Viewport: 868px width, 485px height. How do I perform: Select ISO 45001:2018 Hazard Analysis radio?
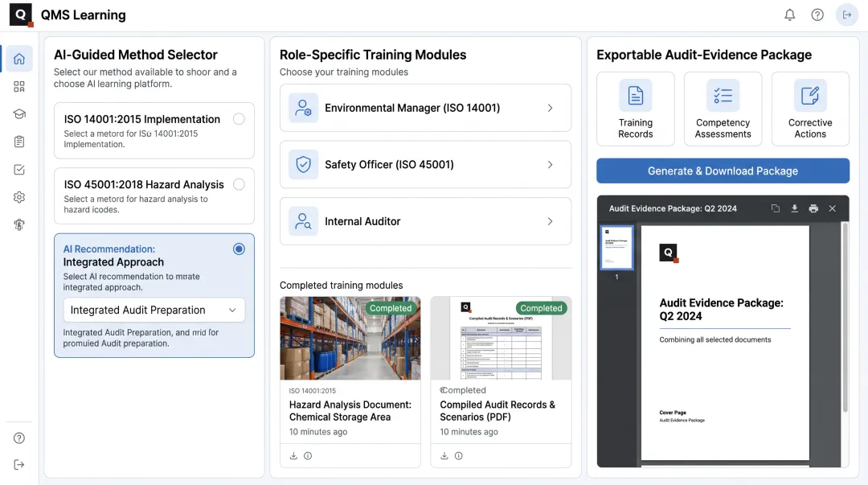pyautogui.click(x=239, y=184)
